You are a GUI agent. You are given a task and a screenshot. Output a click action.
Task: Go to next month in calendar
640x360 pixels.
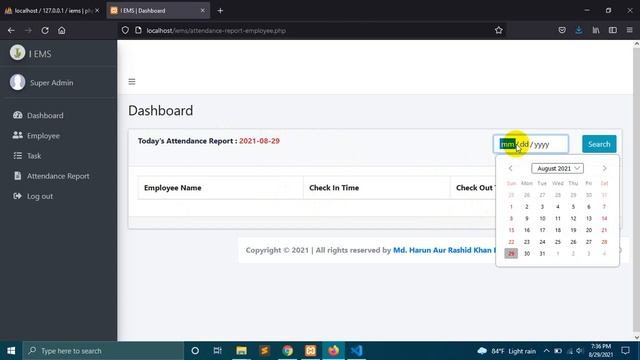[x=604, y=168]
